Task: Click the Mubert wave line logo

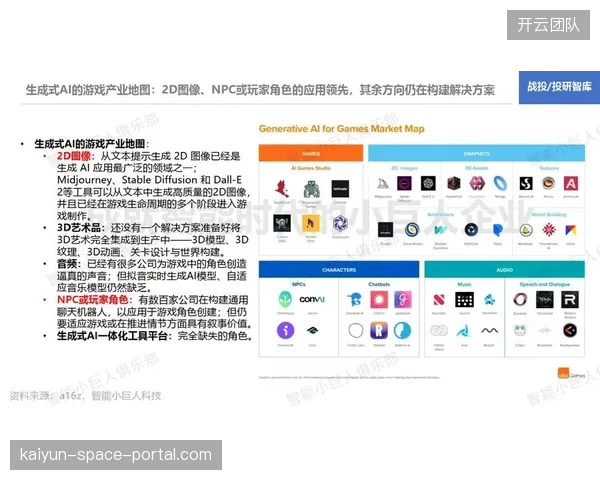Action: tap(489, 330)
